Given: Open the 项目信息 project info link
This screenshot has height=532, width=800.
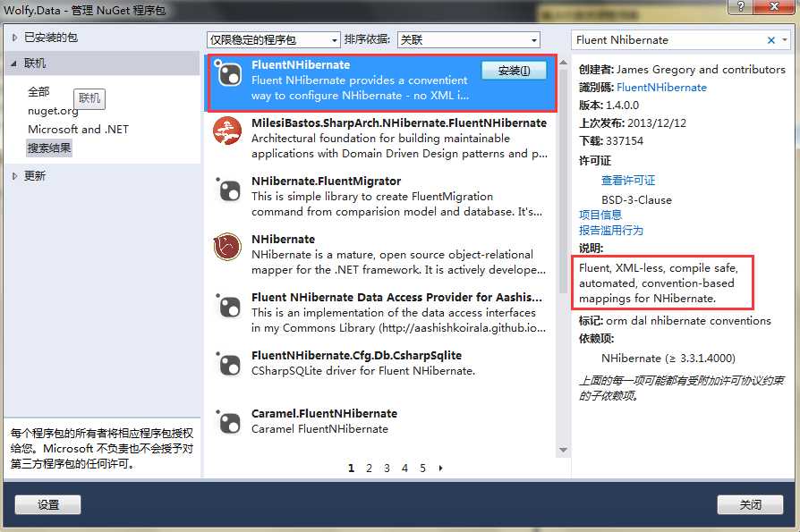Looking at the screenshot, I should click(600, 215).
